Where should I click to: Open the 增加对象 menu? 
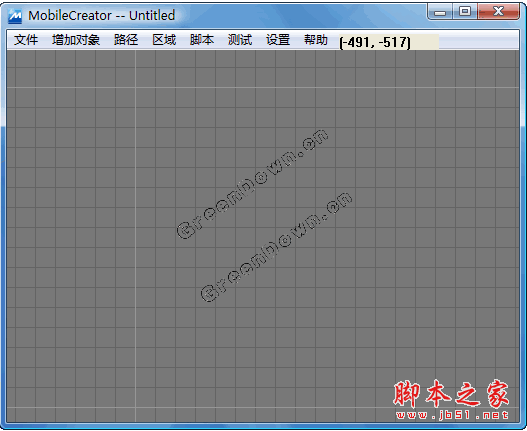point(76,40)
